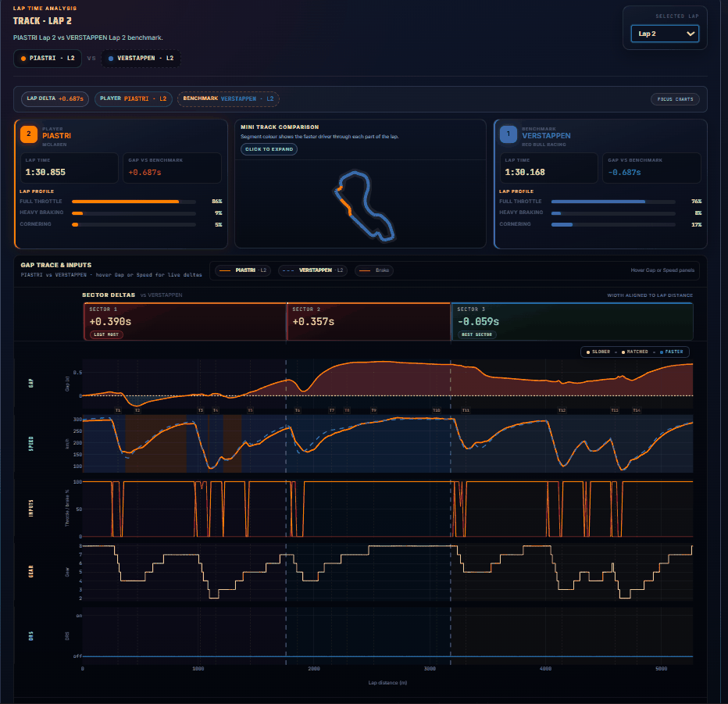Click the T10 turn marker
This screenshot has height=704, width=728.
pos(437,410)
